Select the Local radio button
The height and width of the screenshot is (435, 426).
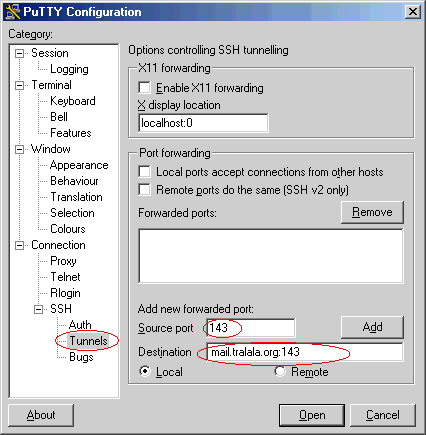click(x=145, y=371)
